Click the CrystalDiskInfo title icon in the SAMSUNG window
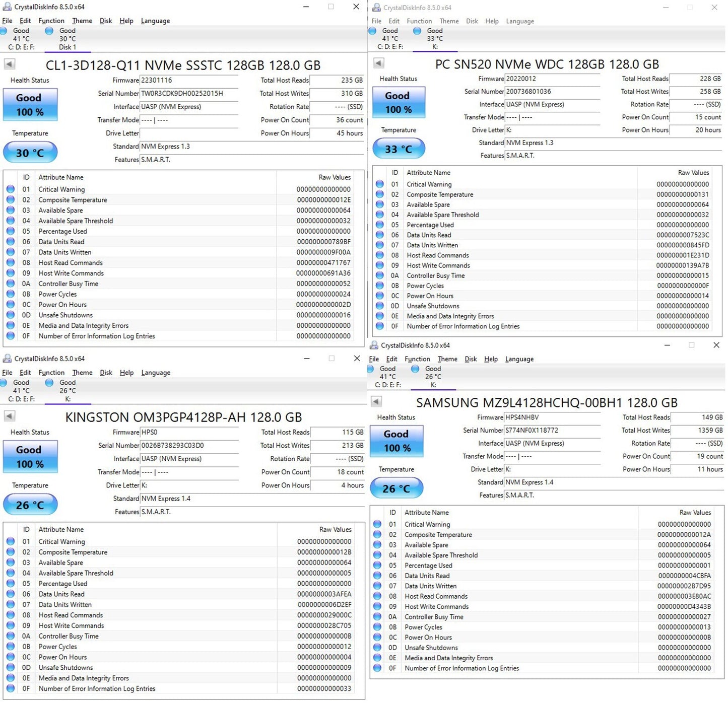Image resolution: width=728 pixels, height=703 pixels. (374, 345)
